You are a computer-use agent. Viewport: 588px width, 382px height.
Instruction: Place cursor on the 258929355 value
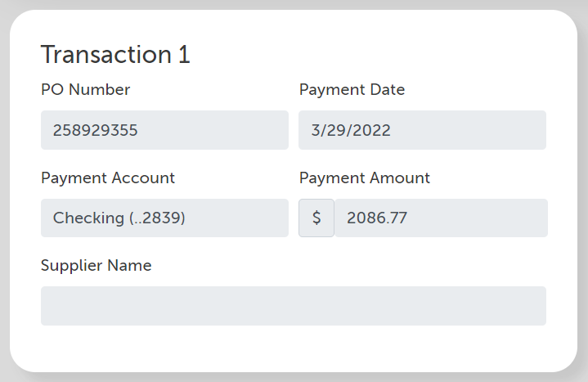click(95, 131)
